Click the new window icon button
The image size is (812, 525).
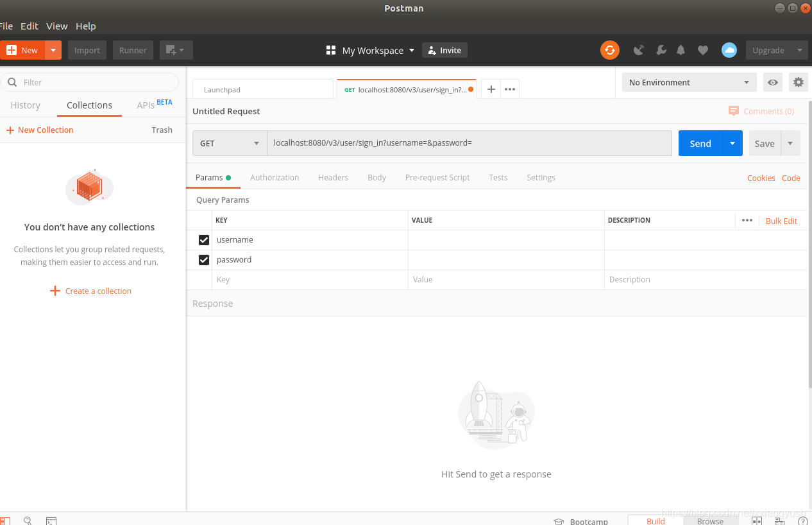[x=176, y=50]
